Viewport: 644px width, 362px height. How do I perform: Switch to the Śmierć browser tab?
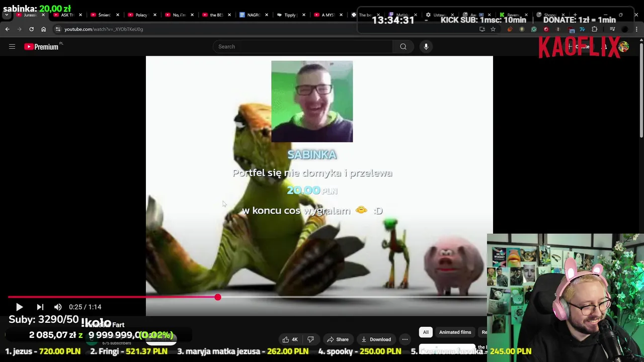coord(104,15)
